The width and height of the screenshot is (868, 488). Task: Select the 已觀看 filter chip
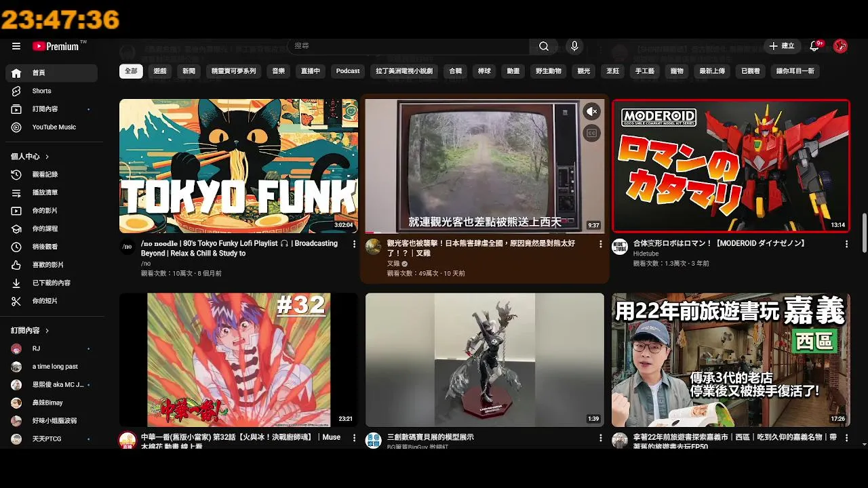751,71
